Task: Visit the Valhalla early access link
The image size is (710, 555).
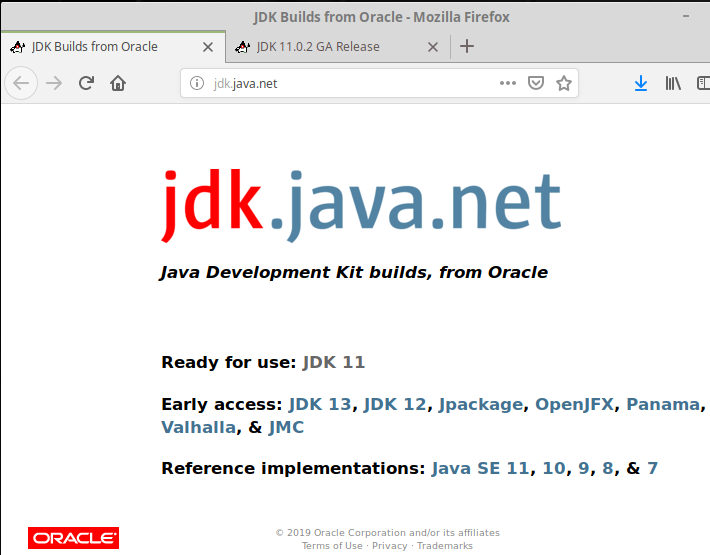Action: point(199,427)
